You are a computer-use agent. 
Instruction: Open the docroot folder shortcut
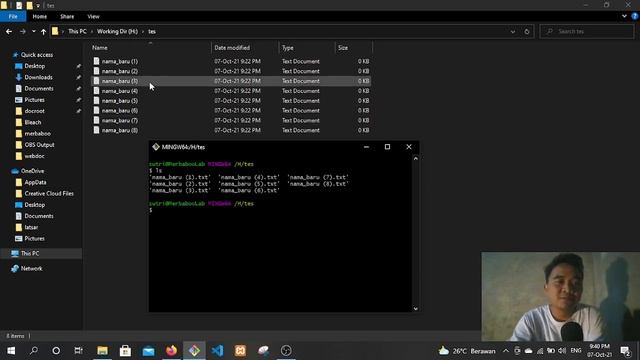[34, 111]
